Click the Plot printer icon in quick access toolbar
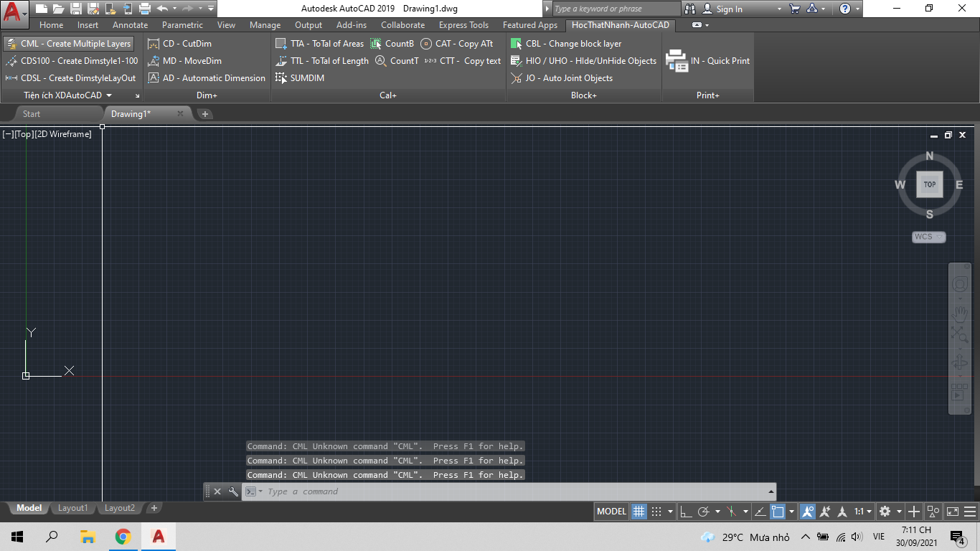 (144, 9)
